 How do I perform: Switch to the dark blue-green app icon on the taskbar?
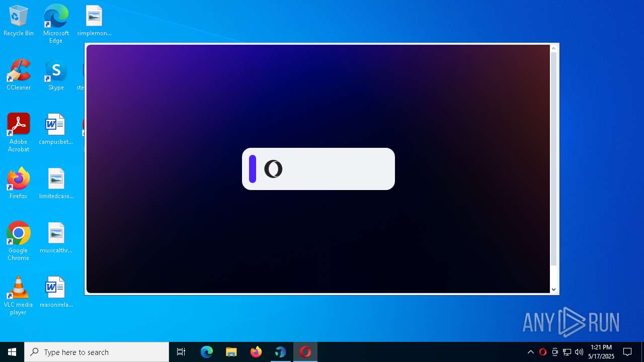(x=281, y=352)
